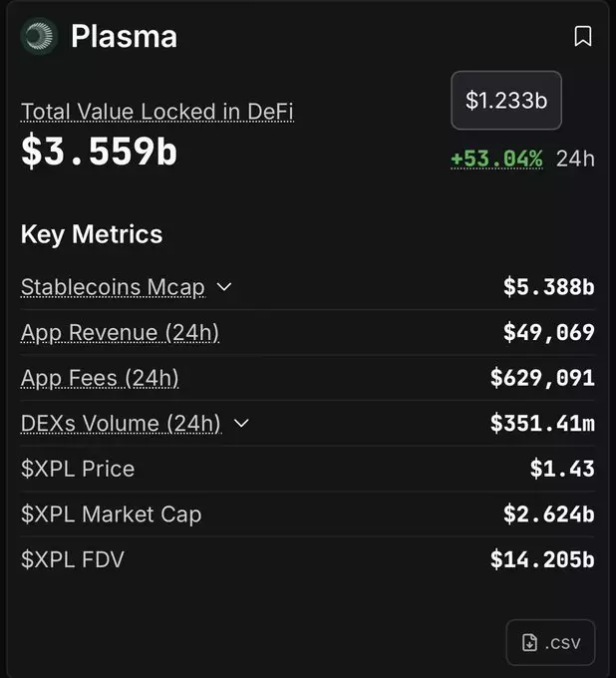The width and height of the screenshot is (616, 678).
Task: Click the Plasma chain logo icon
Action: pos(38,37)
